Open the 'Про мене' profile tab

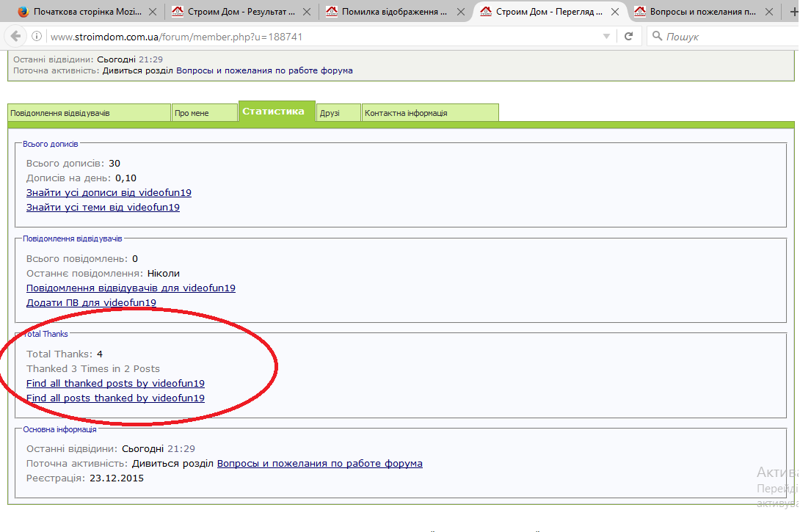coord(204,113)
